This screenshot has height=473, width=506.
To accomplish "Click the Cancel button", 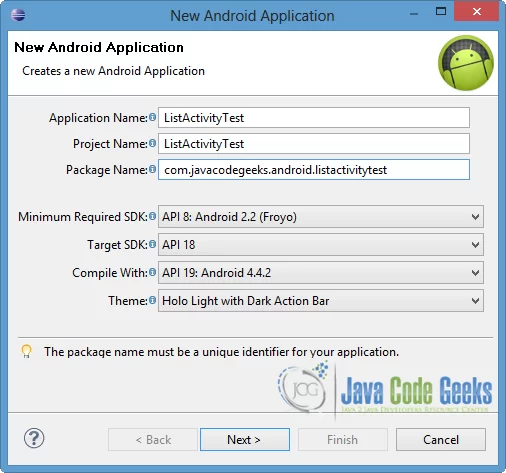I will (x=441, y=440).
